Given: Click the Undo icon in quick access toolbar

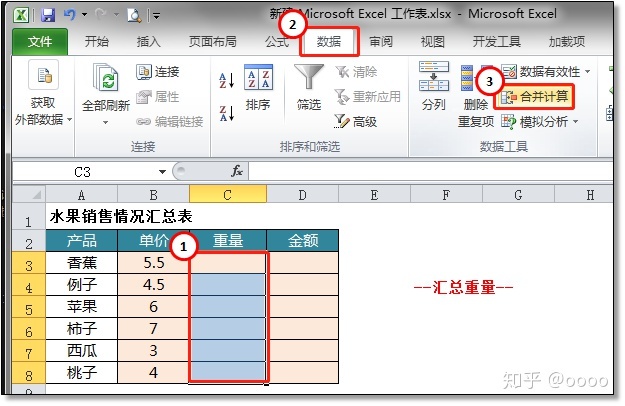Looking at the screenshot, I should pos(69,15).
